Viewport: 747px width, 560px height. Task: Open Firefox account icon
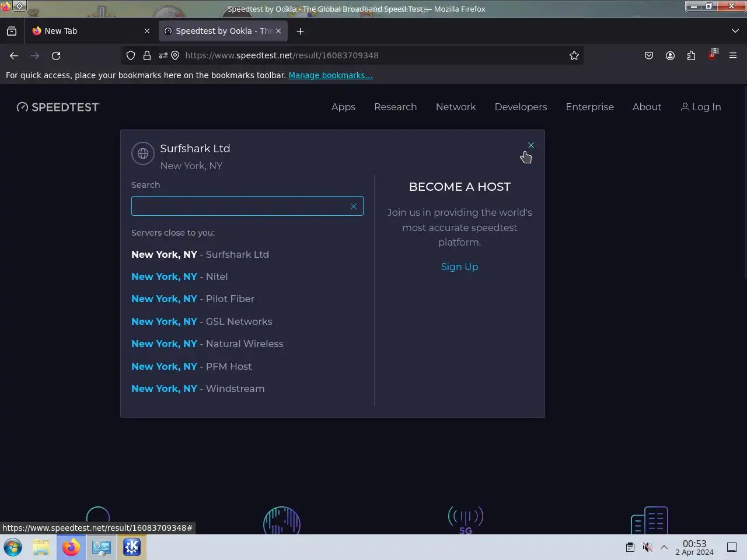point(670,55)
